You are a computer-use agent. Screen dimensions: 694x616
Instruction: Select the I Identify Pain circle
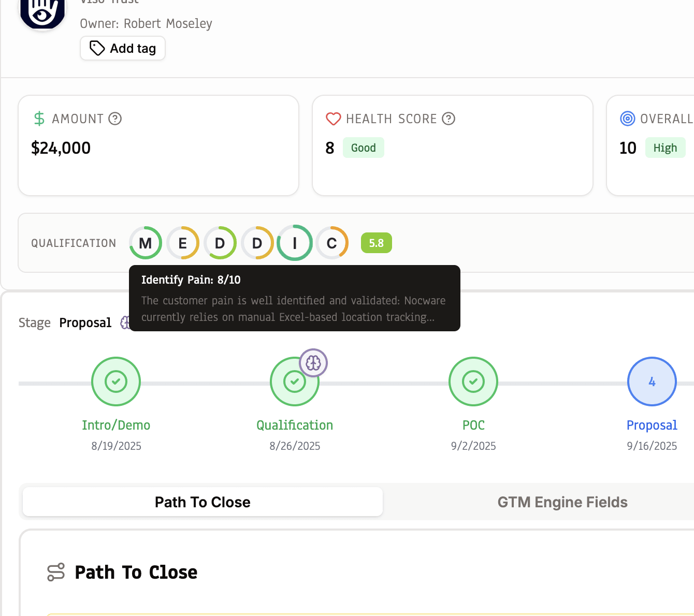point(295,243)
